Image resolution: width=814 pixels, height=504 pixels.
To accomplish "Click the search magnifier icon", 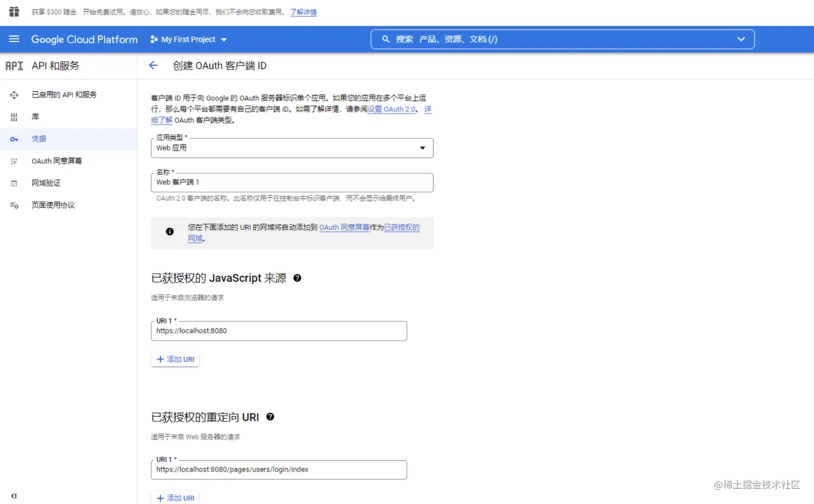I will [x=385, y=39].
